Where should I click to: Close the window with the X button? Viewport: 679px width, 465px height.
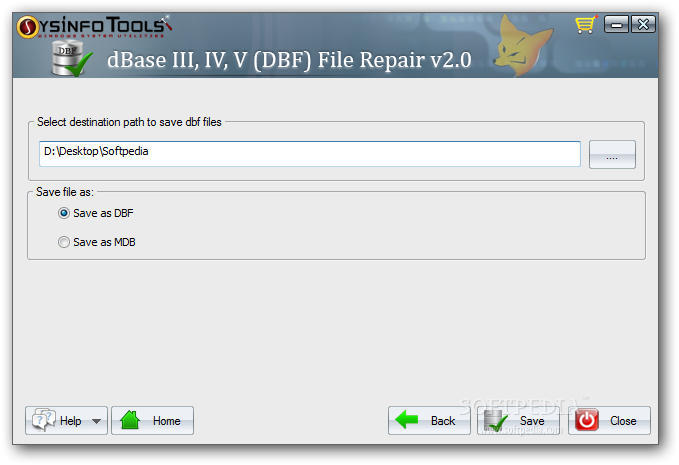point(643,24)
